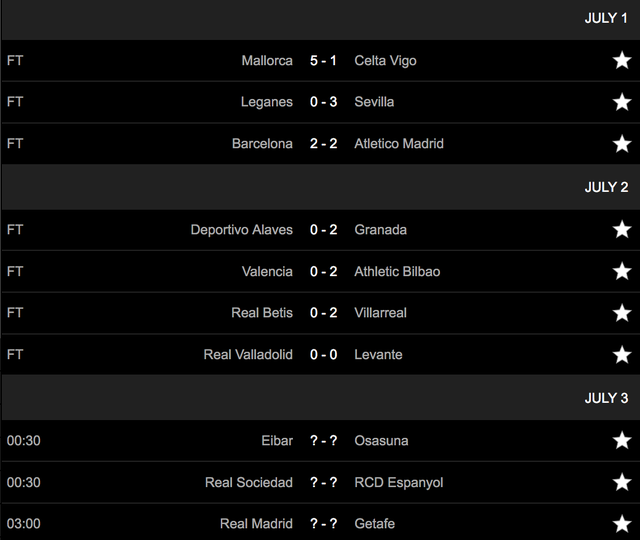Open the Mallorca 5 - 1 score details
The height and width of the screenshot is (540, 640).
(x=323, y=61)
